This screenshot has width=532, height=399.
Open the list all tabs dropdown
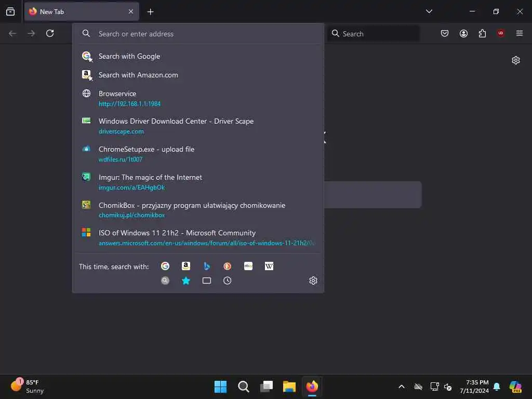click(x=429, y=11)
